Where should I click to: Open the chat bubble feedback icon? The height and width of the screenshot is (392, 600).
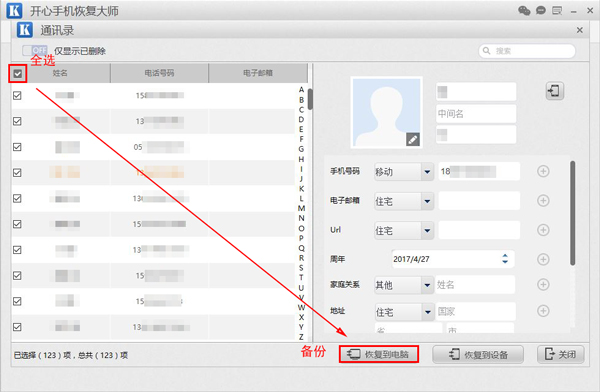pyautogui.click(x=540, y=10)
